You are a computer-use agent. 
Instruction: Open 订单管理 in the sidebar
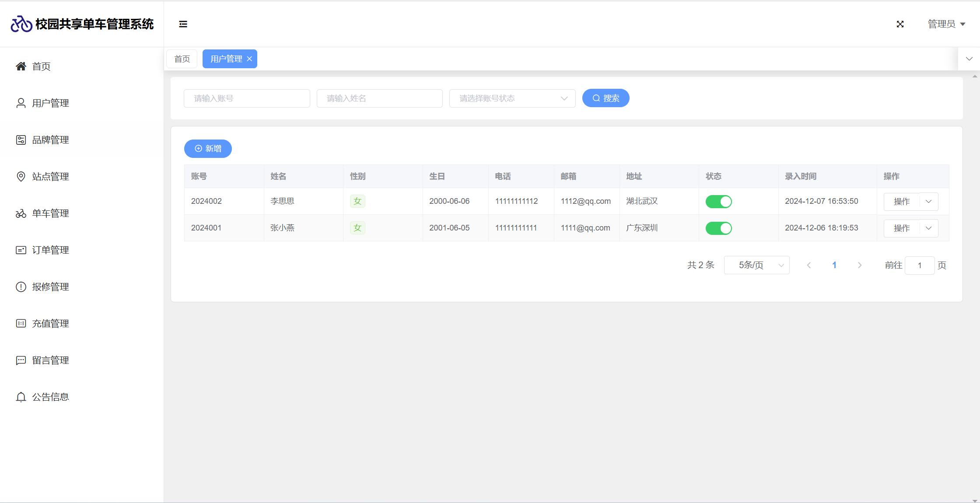(50, 250)
